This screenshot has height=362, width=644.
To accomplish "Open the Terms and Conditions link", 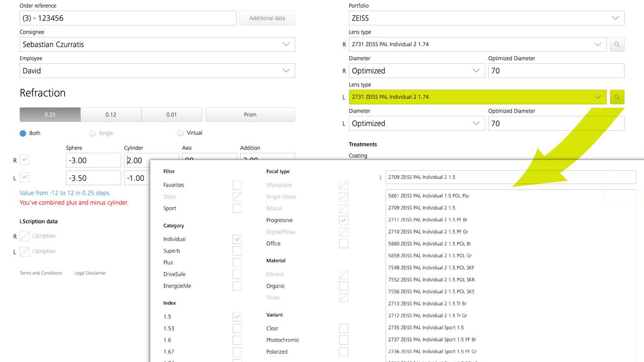I will coord(41,273).
